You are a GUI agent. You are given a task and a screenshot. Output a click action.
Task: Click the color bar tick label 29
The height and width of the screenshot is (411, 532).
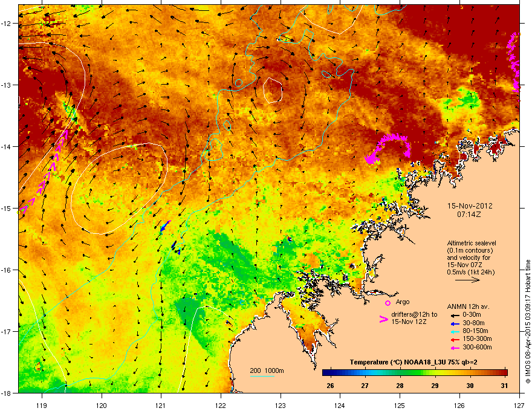coord(435,386)
